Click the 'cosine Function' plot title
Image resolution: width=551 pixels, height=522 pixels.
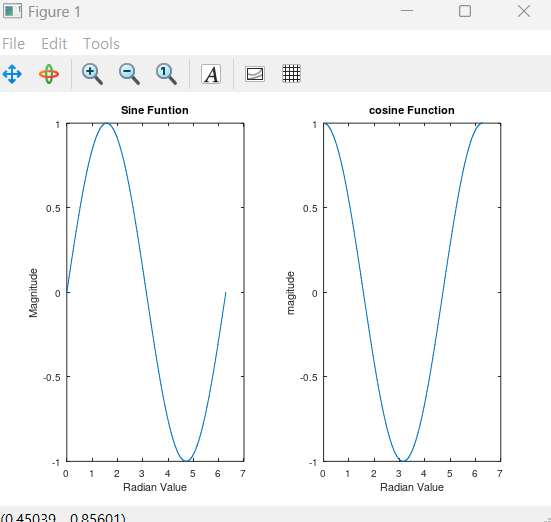tap(411, 110)
